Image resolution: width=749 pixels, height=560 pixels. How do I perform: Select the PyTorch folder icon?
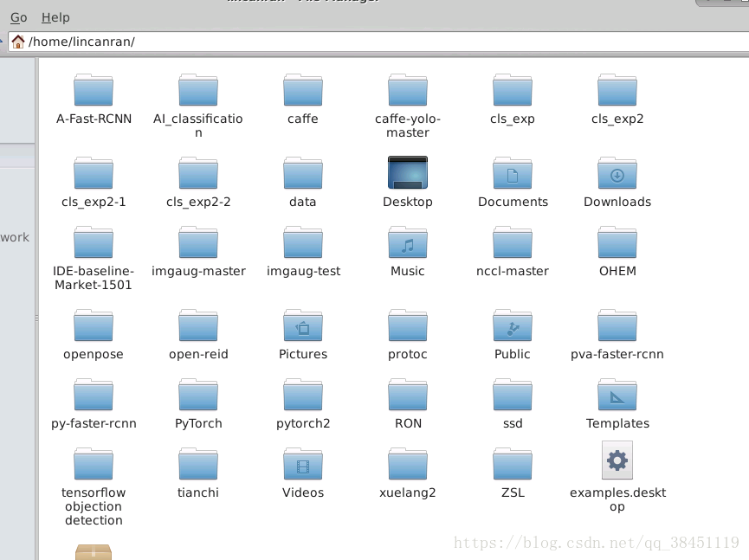point(198,395)
